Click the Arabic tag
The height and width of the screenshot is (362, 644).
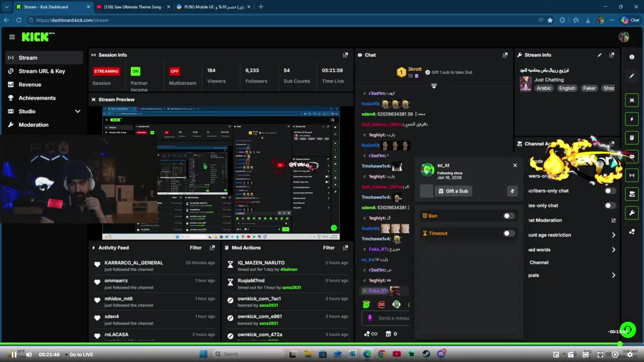coord(544,88)
